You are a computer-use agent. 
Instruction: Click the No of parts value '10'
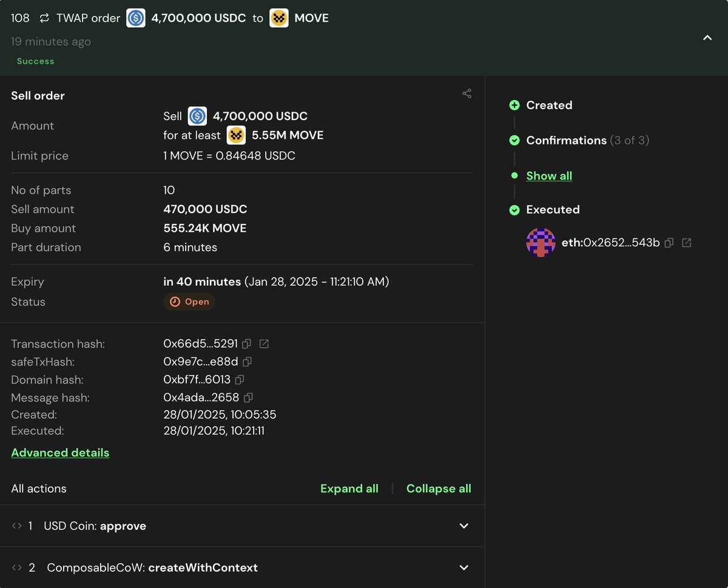[x=169, y=191]
